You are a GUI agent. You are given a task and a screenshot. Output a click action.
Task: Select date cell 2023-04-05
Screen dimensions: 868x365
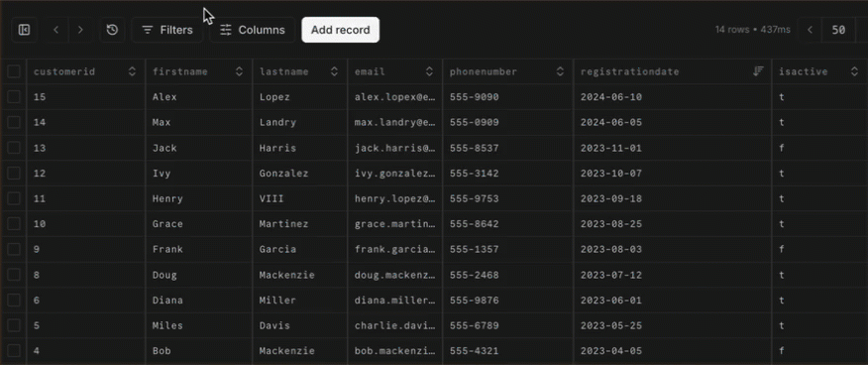673,350
